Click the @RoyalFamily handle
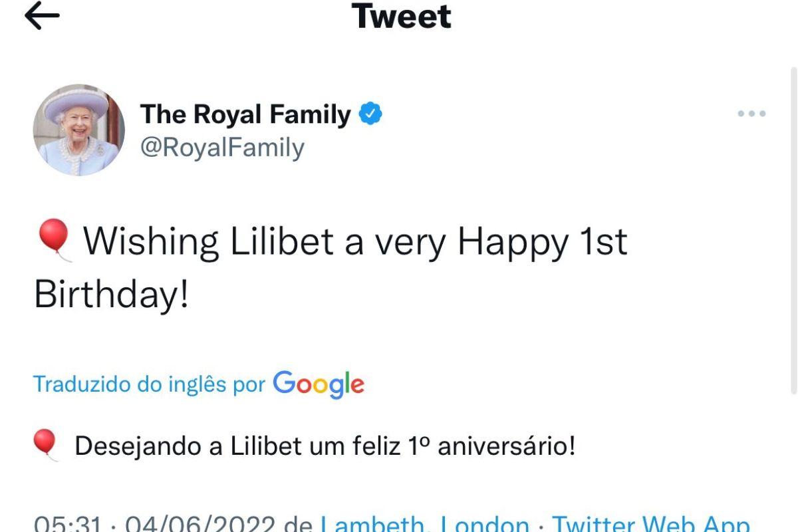798x532 pixels. click(222, 148)
